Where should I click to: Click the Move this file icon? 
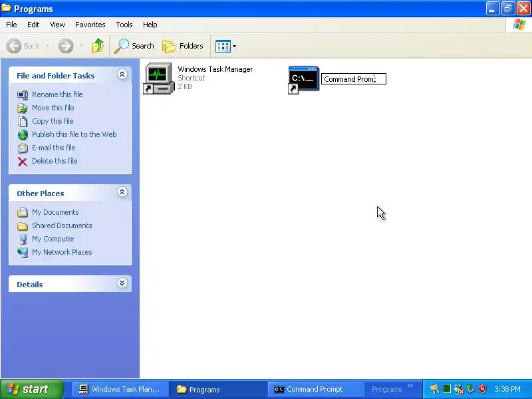click(23, 108)
